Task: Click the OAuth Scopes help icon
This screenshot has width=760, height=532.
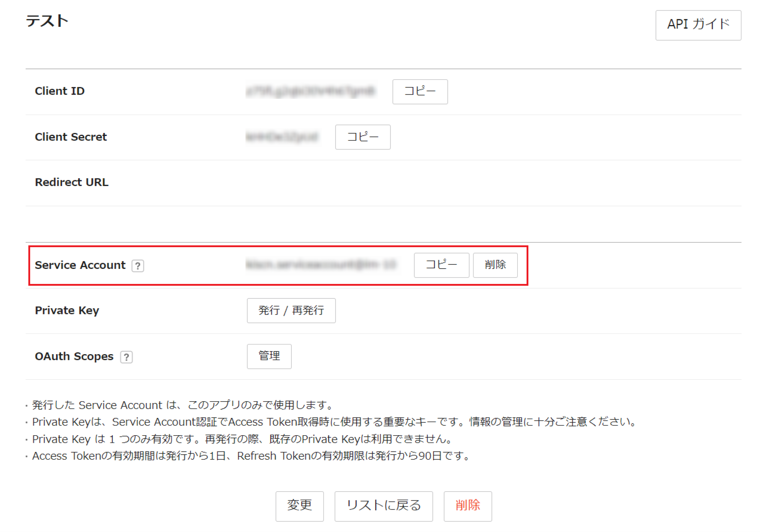Action: coord(126,357)
